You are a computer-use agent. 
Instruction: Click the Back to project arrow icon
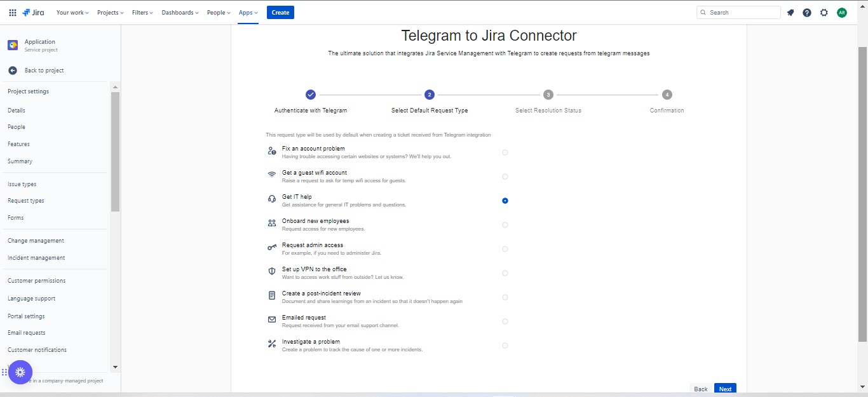pyautogui.click(x=13, y=71)
